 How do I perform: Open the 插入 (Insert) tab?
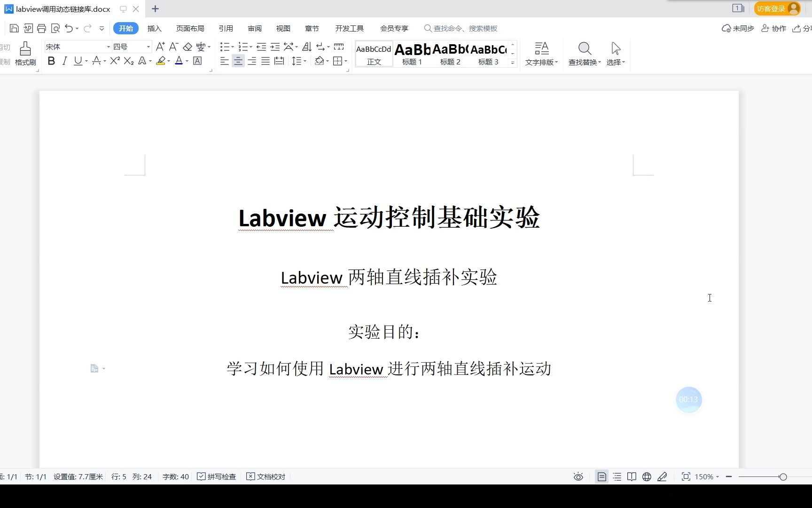click(x=154, y=28)
